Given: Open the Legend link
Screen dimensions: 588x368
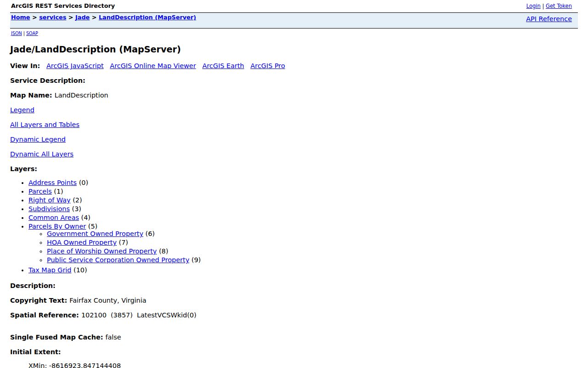Looking at the screenshot, I should point(22,110).
